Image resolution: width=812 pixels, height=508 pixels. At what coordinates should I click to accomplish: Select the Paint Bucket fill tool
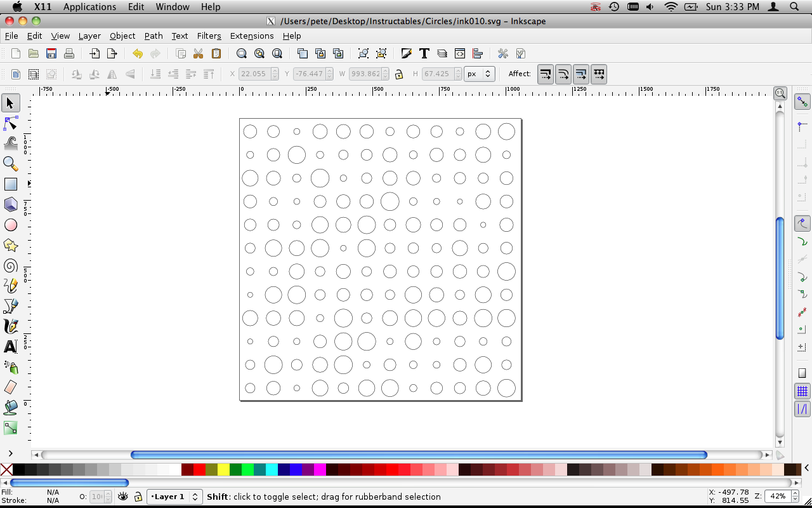pos(10,408)
